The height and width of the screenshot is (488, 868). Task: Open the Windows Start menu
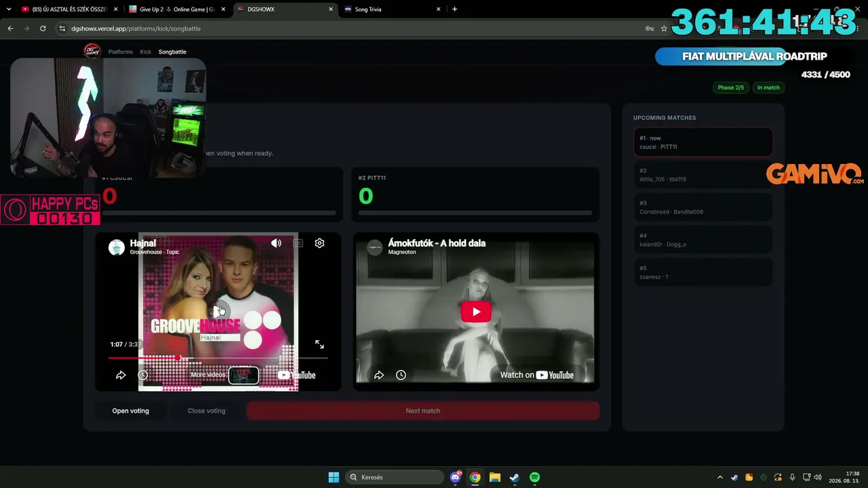[x=334, y=477]
